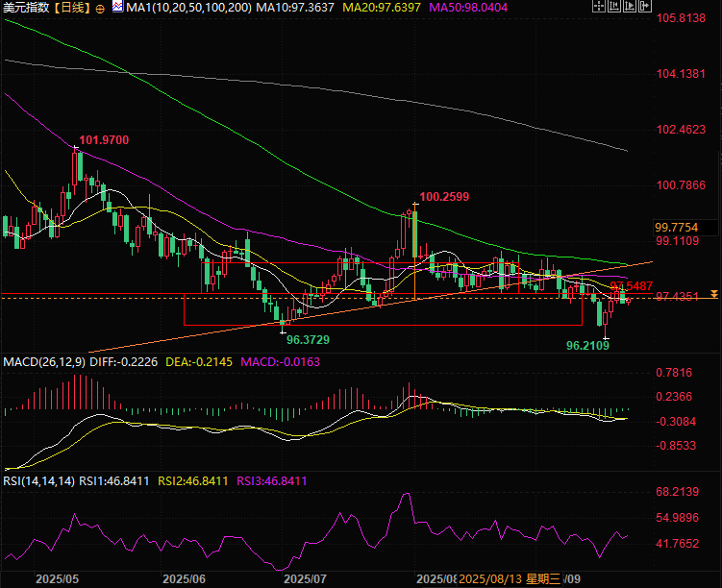722x588 pixels.
Task: Click MACD(26,12,9) indicator label
Action: [44, 362]
